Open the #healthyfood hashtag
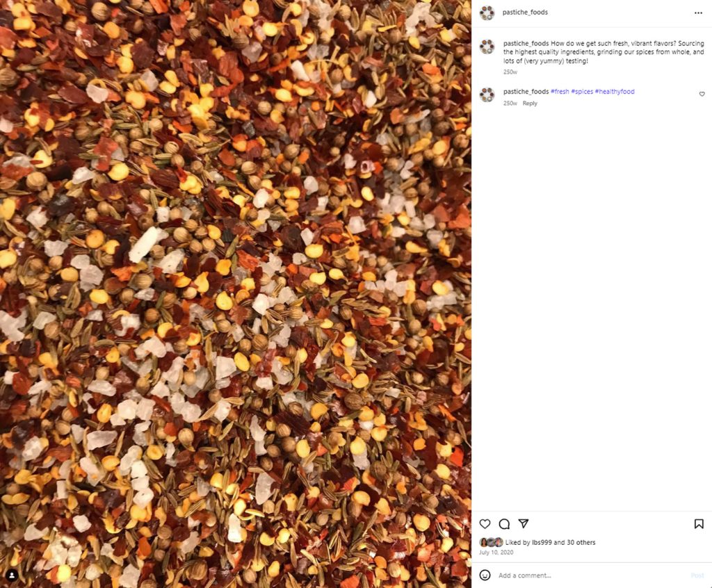 click(x=615, y=91)
